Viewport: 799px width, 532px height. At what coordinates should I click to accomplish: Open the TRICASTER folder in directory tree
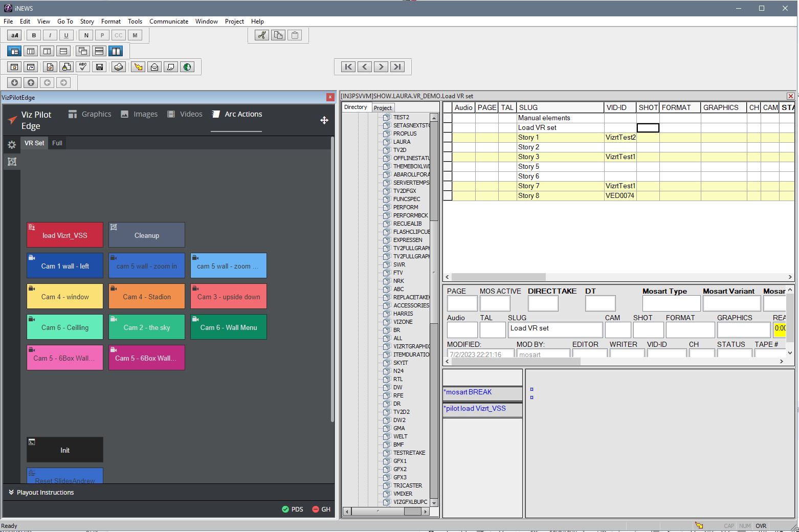coord(407,485)
